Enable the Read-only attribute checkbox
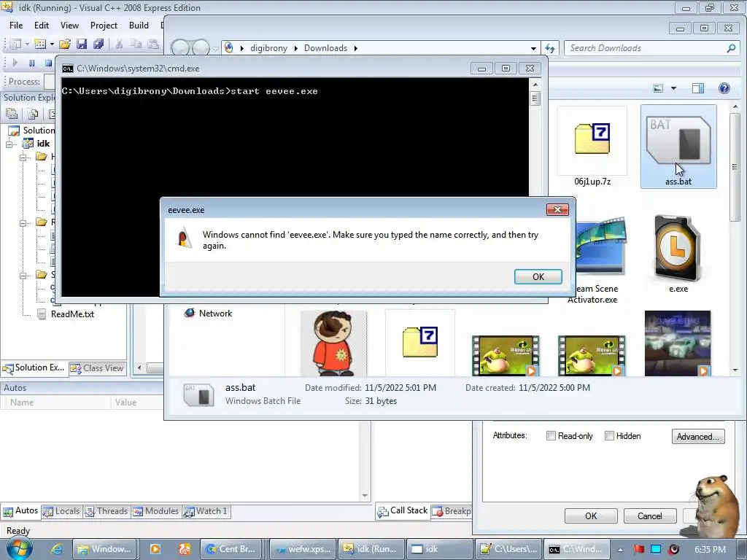This screenshot has height=560, width=747. 551,436
